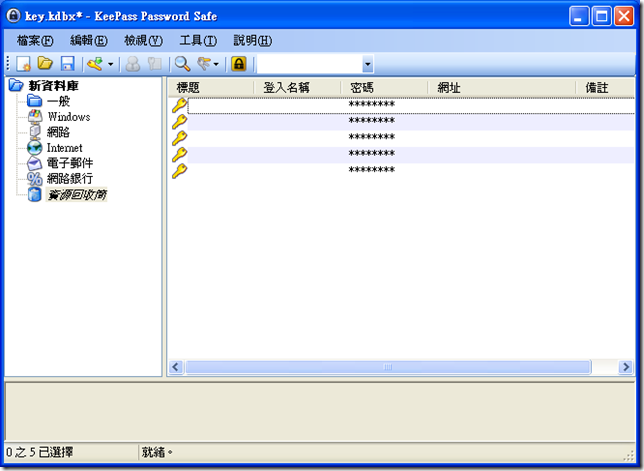
Task: Lock workspace with padlock icon
Action: [x=239, y=64]
